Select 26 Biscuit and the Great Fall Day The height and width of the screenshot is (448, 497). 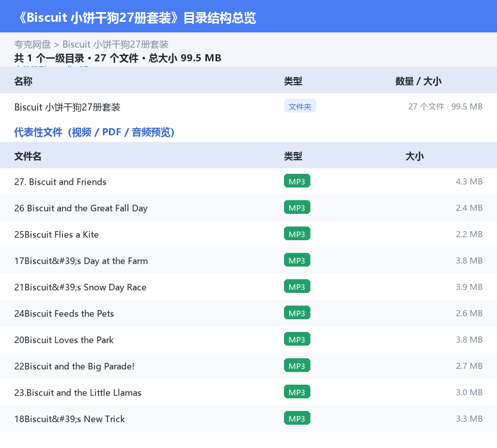click(81, 208)
